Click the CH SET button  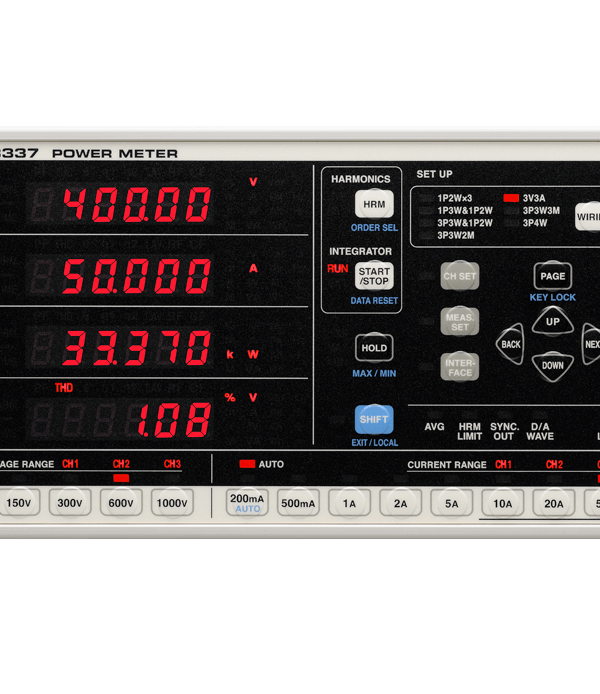tap(460, 276)
